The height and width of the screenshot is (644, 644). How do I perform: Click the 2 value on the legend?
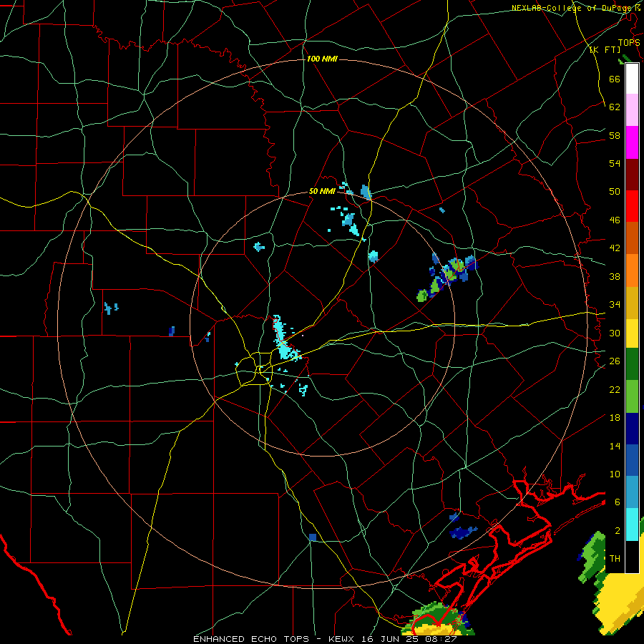point(618,531)
